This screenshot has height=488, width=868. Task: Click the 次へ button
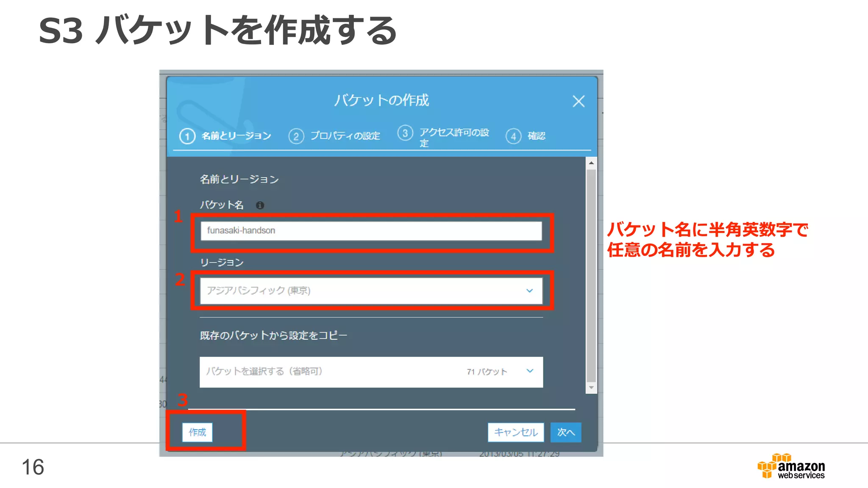coord(566,432)
